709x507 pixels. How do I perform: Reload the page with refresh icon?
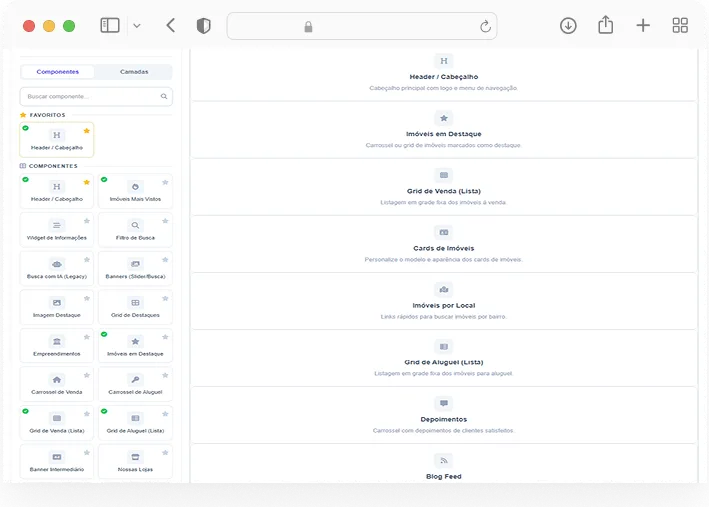point(485,27)
